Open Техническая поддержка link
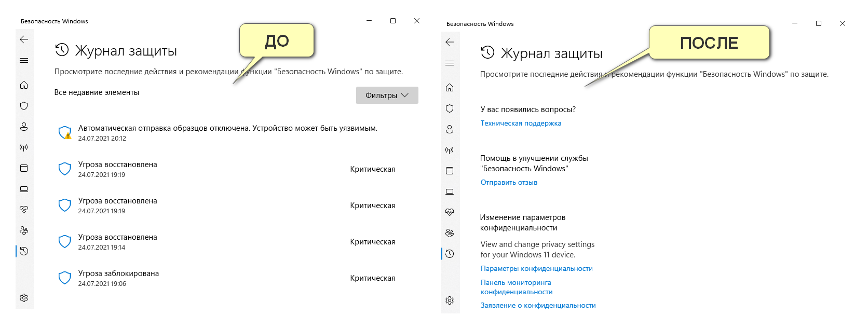Screen dimensions: 868x329 (x=521, y=124)
